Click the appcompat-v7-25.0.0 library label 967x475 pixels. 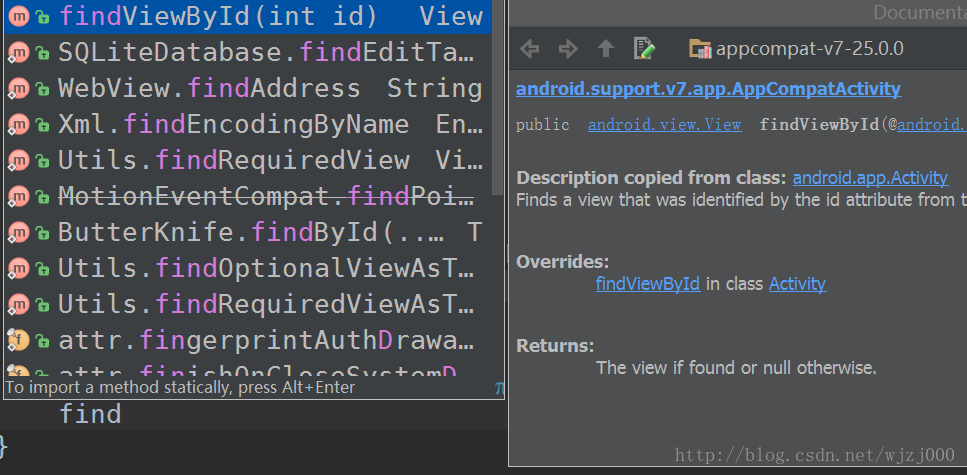[810, 49]
